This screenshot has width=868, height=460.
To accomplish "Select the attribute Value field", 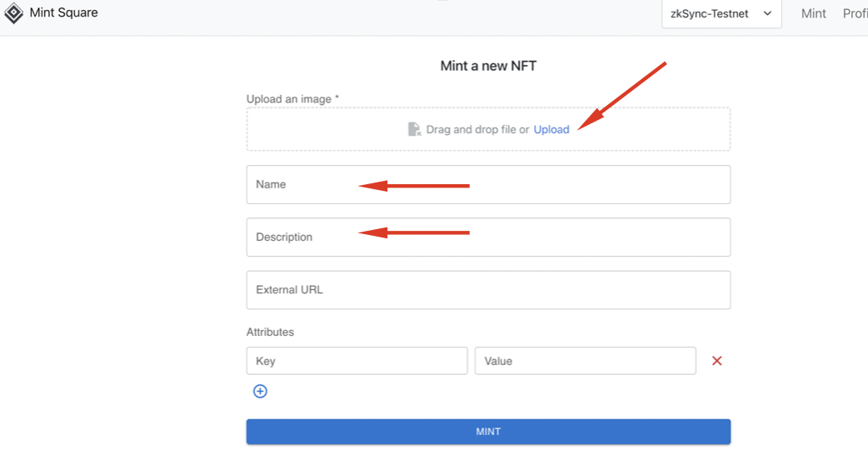I will (x=585, y=361).
